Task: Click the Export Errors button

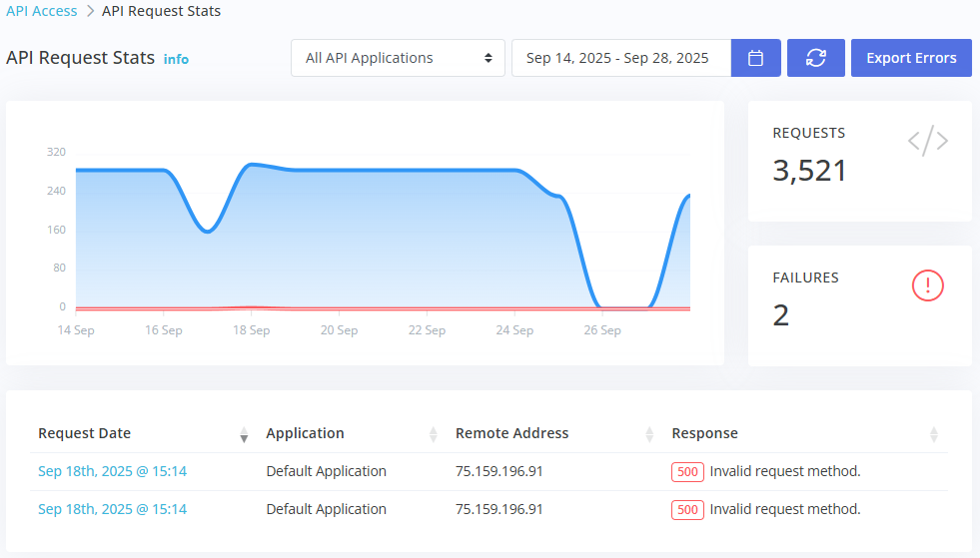Action: point(911,58)
